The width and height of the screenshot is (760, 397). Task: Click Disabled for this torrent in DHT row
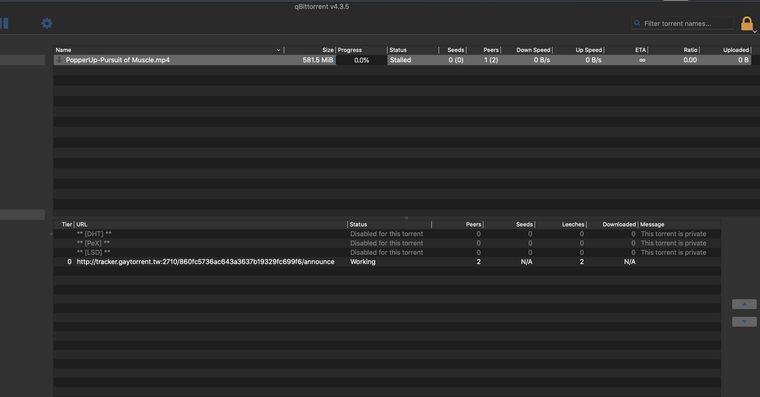pyautogui.click(x=386, y=234)
